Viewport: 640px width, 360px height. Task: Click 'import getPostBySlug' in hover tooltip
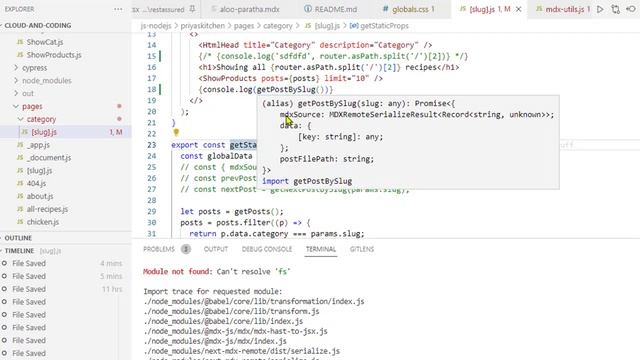coord(307,181)
